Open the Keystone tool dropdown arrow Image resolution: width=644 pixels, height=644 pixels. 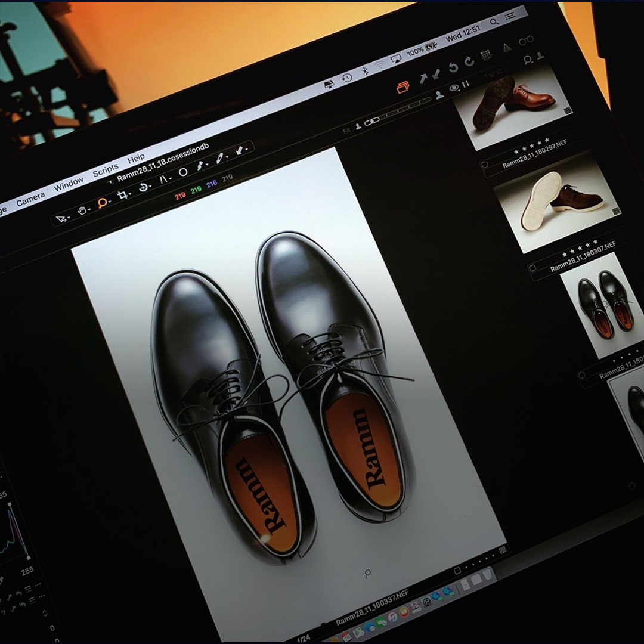pos(170,179)
